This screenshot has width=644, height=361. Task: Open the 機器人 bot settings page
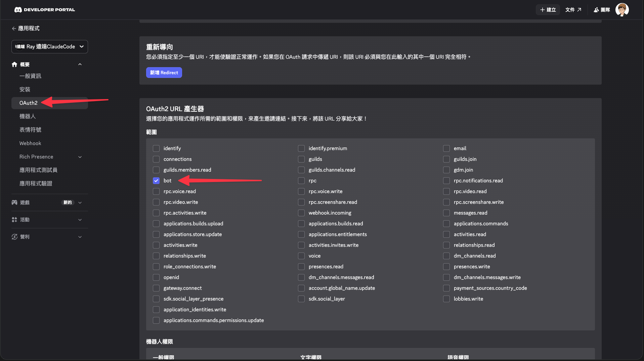click(28, 116)
